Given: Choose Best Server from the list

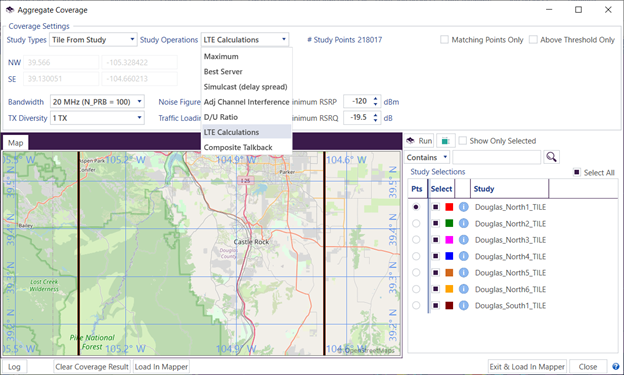Looking at the screenshot, I should click(223, 72).
